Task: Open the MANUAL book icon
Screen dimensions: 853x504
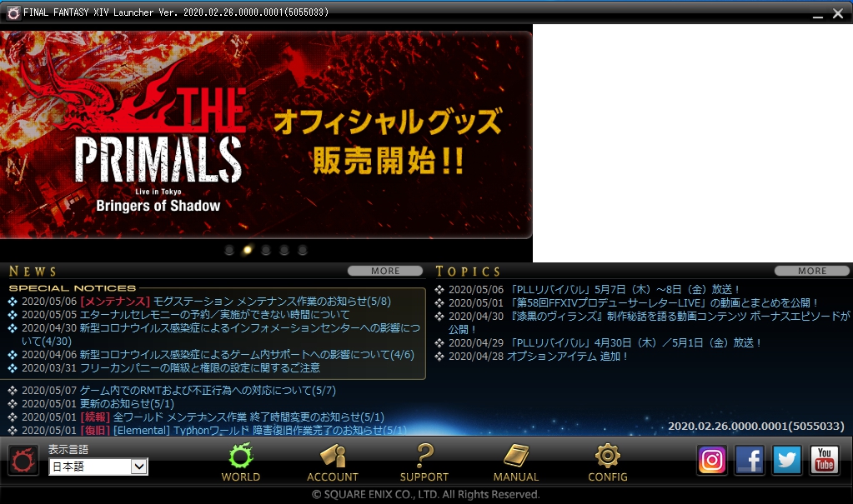Action: click(x=515, y=462)
